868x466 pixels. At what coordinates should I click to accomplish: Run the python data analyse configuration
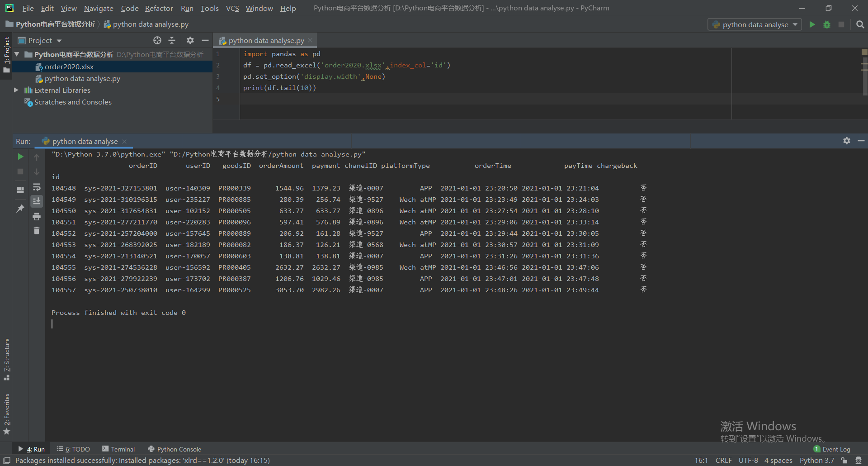812,24
